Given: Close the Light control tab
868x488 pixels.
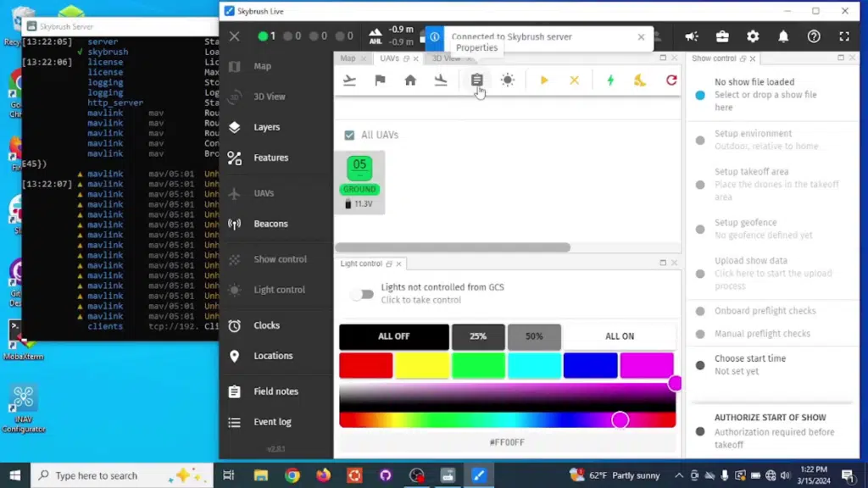Looking at the screenshot, I should (398, 264).
